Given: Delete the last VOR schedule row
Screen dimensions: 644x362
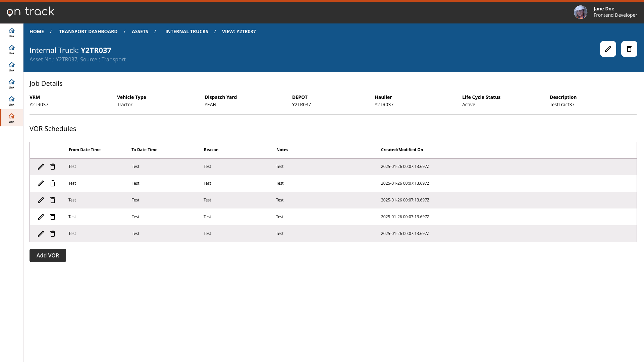Looking at the screenshot, I should (53, 234).
